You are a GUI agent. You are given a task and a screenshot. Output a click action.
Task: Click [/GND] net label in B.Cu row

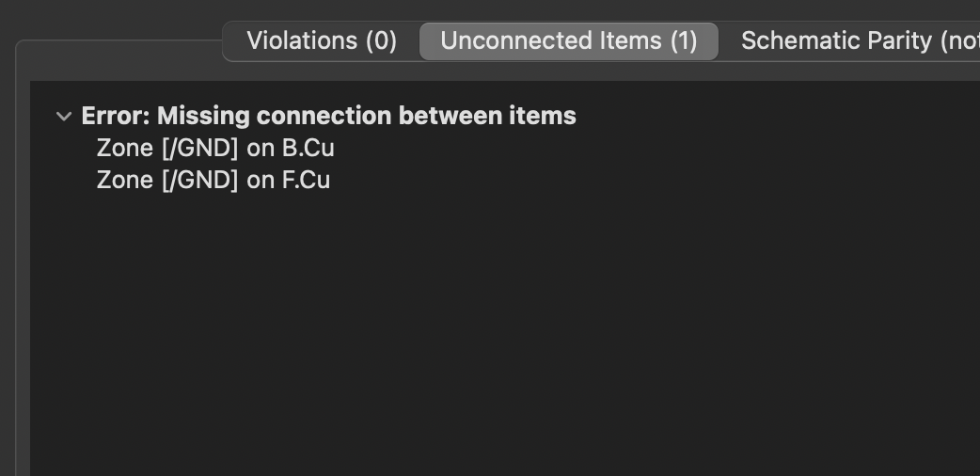pyautogui.click(x=199, y=149)
